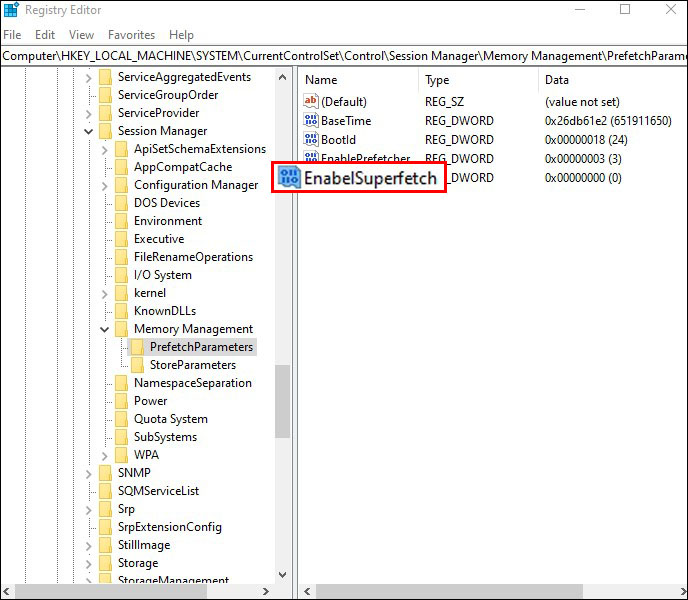Select the Quota System folder icon
This screenshot has width=688, height=600.
121,419
